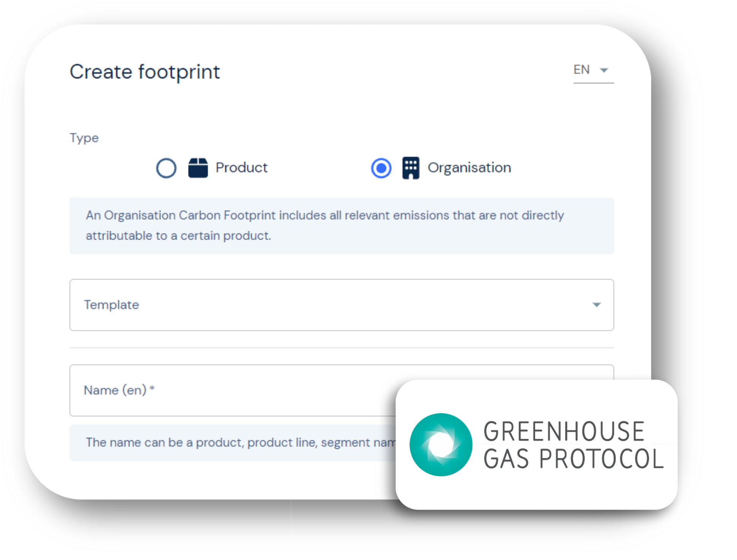737x560 pixels.
Task: Click the Greenhouse Gas Protocol logo
Action: tap(441, 444)
